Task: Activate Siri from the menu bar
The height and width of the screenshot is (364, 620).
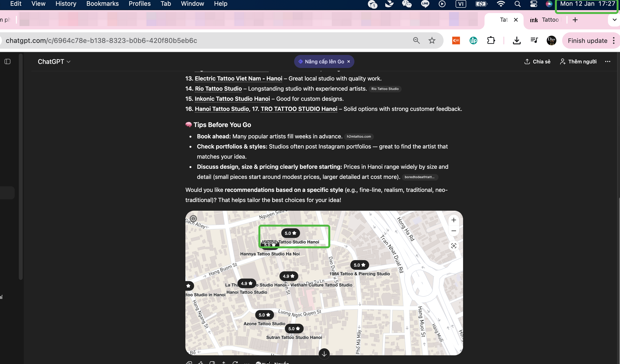Action: 549,4
